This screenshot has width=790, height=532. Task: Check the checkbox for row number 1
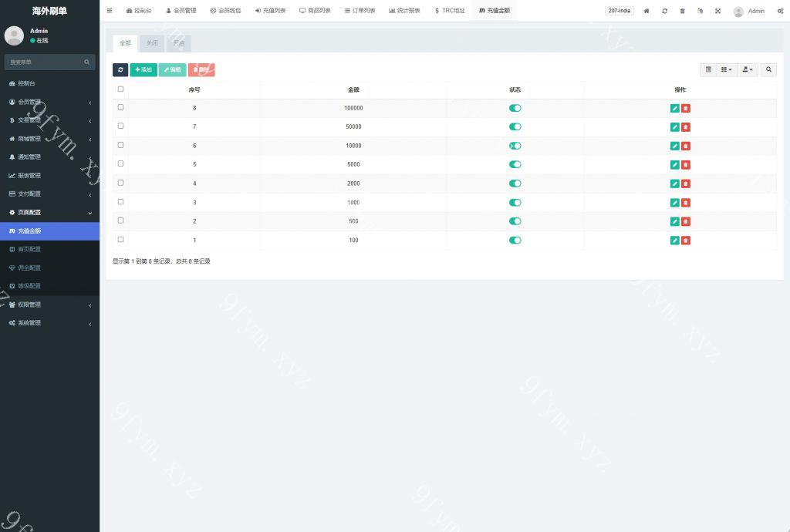(120, 240)
